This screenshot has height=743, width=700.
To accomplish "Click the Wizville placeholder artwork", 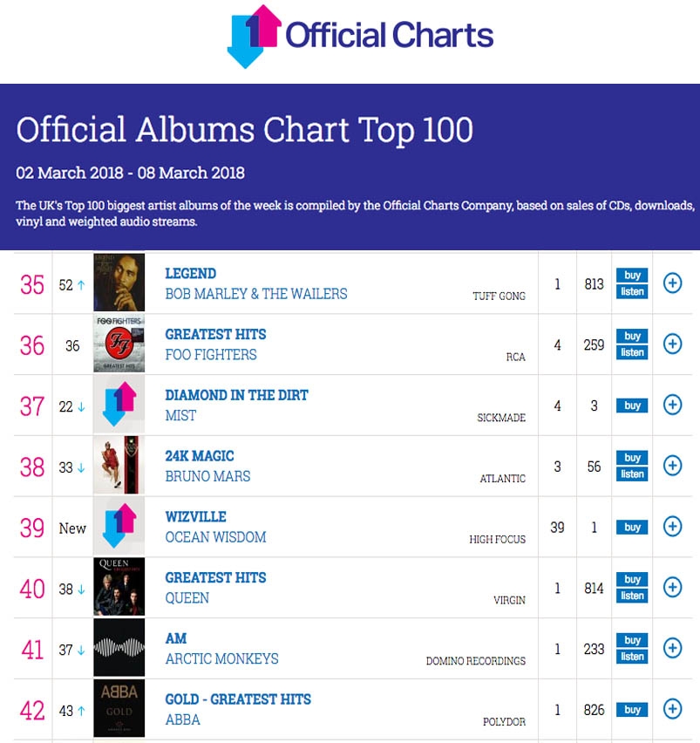I will (119, 527).
